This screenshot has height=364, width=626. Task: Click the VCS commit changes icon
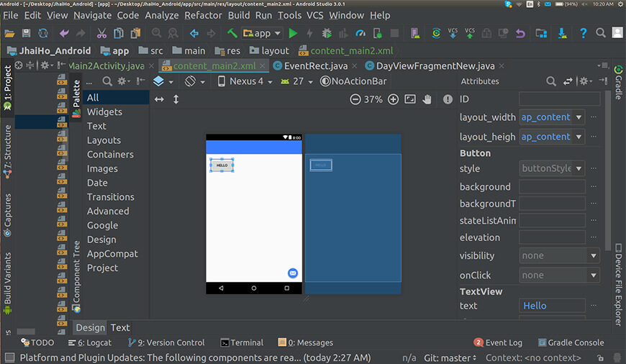470,33
